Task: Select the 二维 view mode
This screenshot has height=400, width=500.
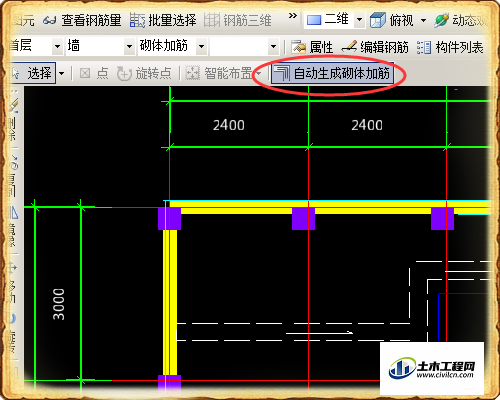Action: pyautogui.click(x=328, y=19)
